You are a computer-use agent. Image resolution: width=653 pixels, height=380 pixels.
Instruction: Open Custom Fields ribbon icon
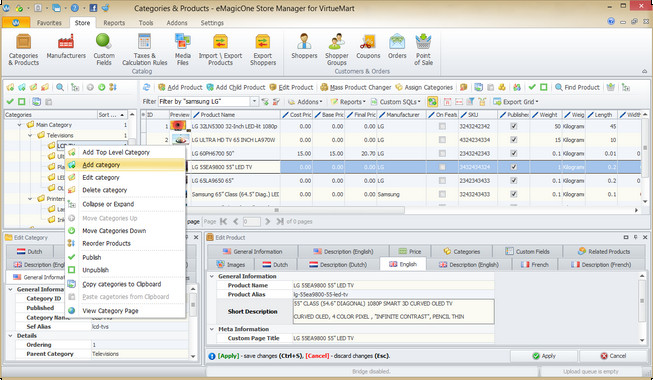click(x=104, y=49)
